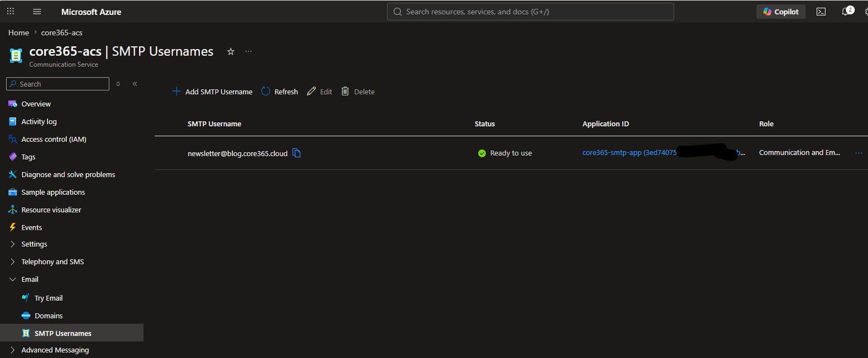Click the Ready to use status
The width and height of the screenshot is (868, 358).
click(x=505, y=153)
